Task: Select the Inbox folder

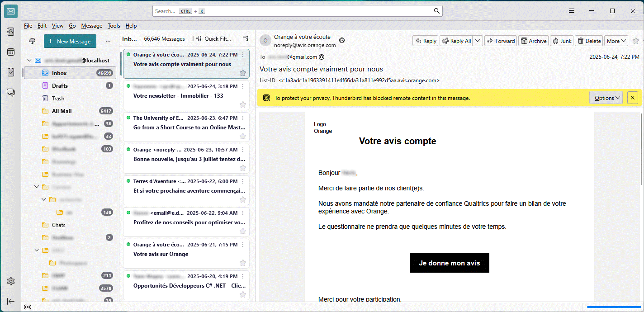Action: pos(70,73)
